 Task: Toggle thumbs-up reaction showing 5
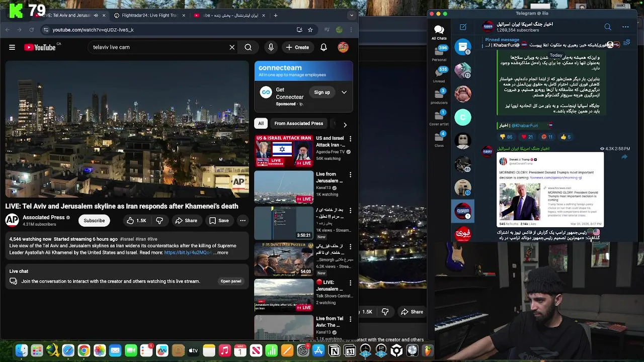[566, 137]
